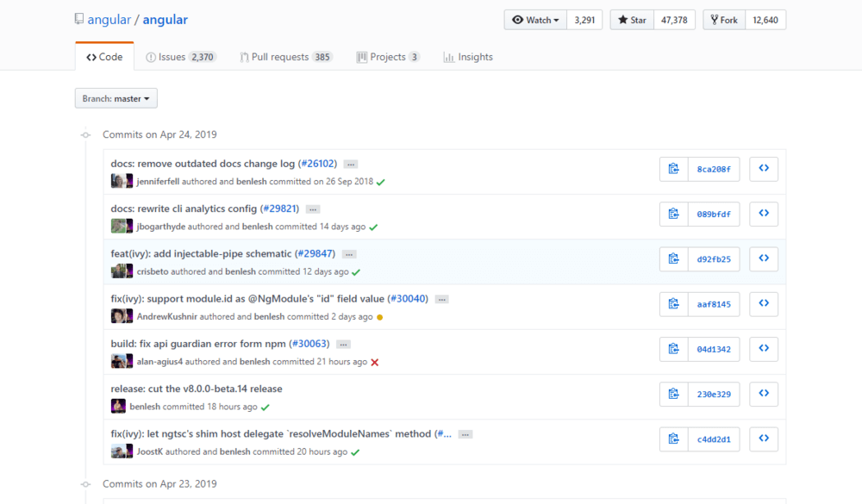Fork the angular repository
The image size is (862, 504).
724,20
